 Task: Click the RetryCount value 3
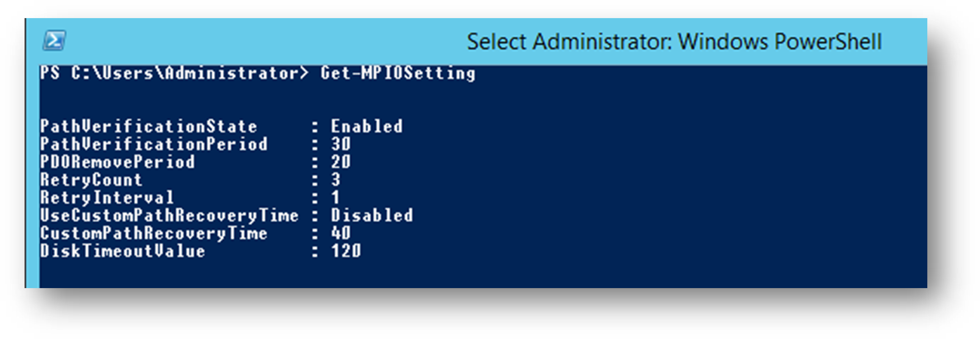click(336, 180)
